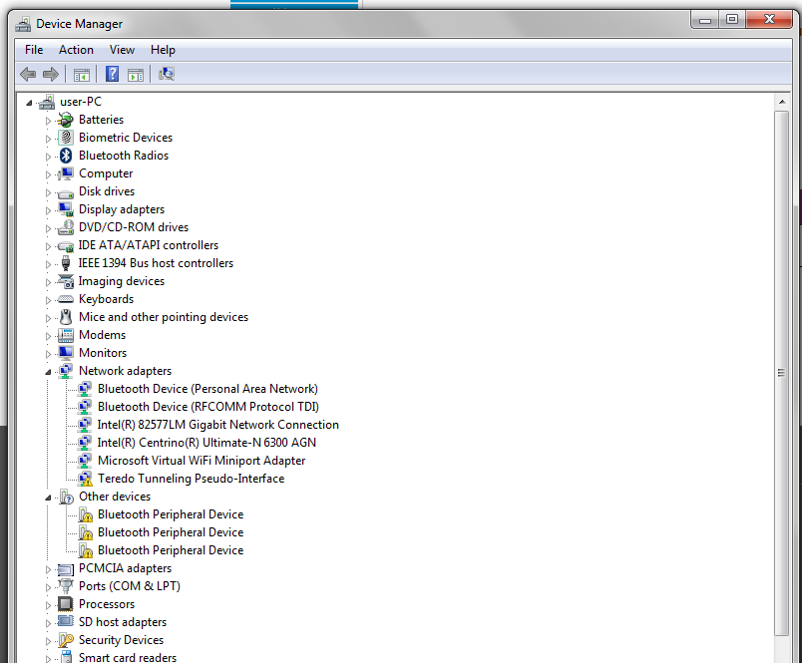Viewport: 802px width, 672px height.
Task: Click the IEEE 1394 Bus host controllers icon
Action: coord(66,263)
